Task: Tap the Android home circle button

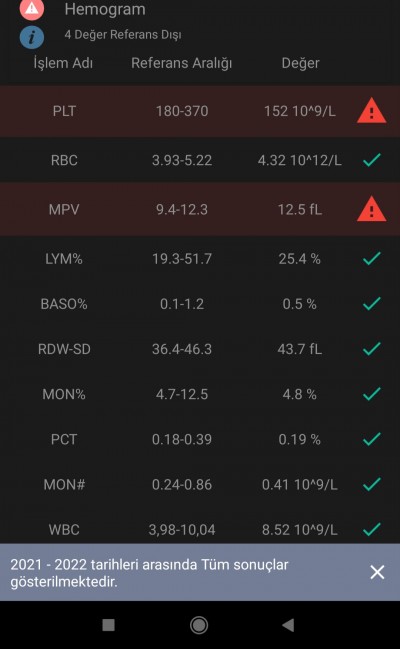Action: pyautogui.click(x=199, y=625)
